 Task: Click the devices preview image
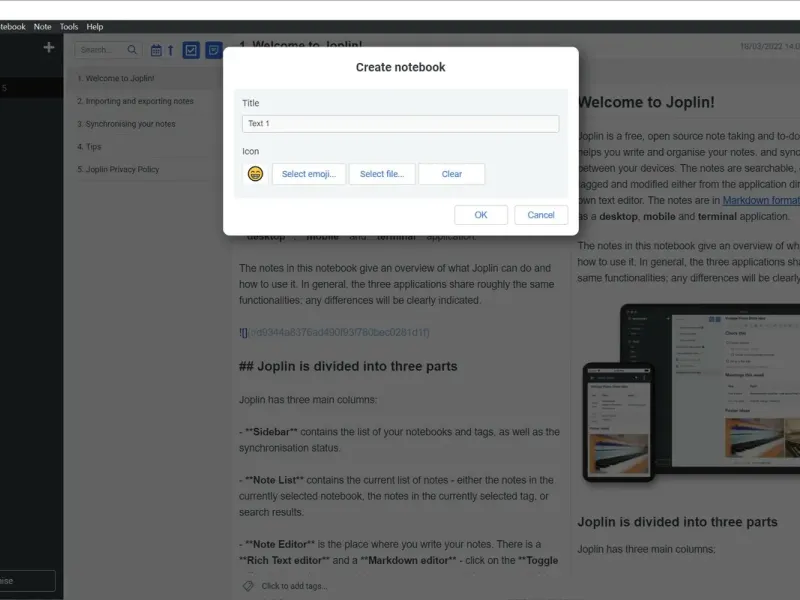tap(691, 393)
